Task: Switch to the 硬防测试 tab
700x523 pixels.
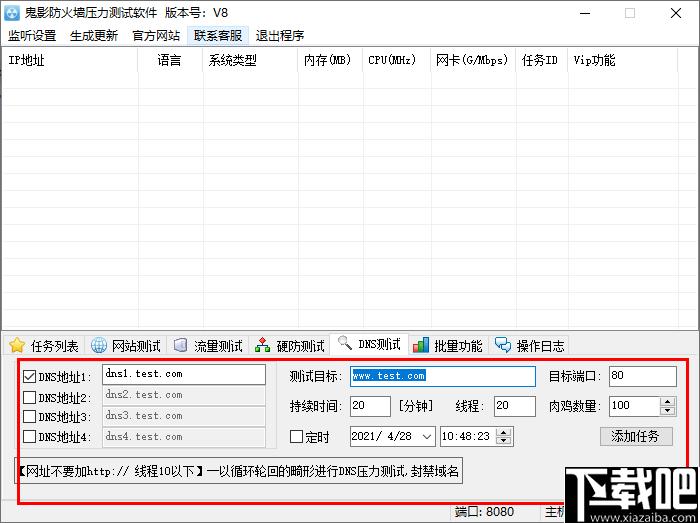Action: pos(290,345)
